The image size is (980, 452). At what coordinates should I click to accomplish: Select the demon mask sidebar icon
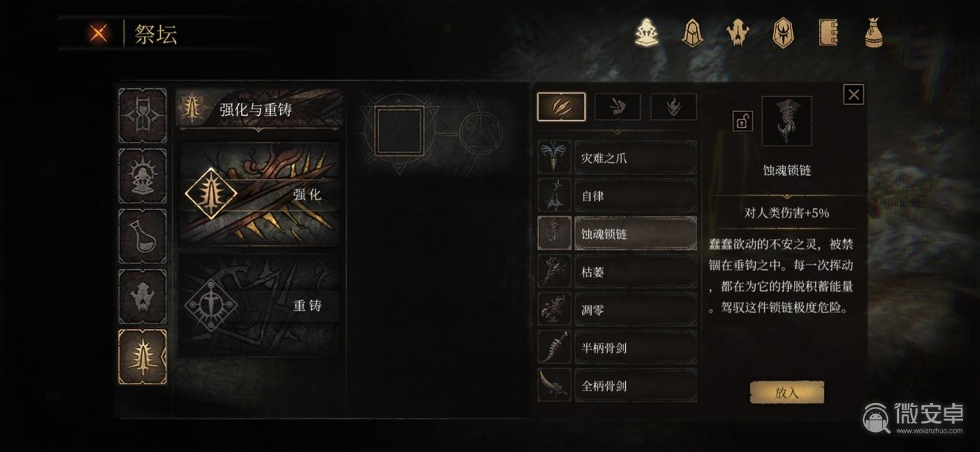[143, 297]
